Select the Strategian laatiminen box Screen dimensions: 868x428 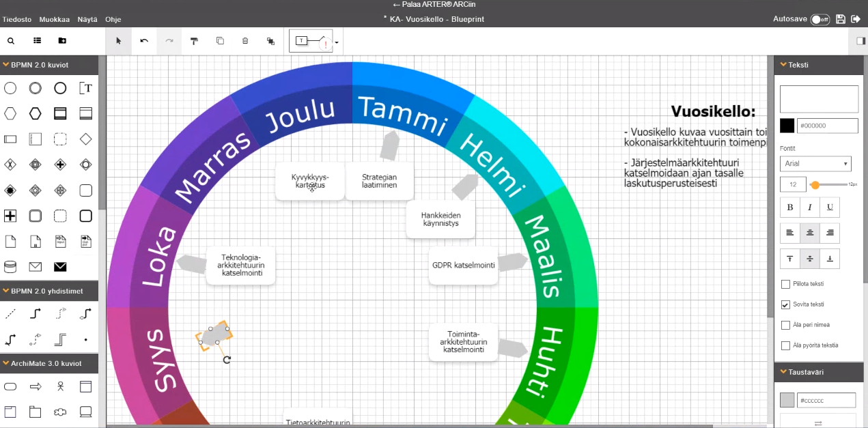coord(379,181)
